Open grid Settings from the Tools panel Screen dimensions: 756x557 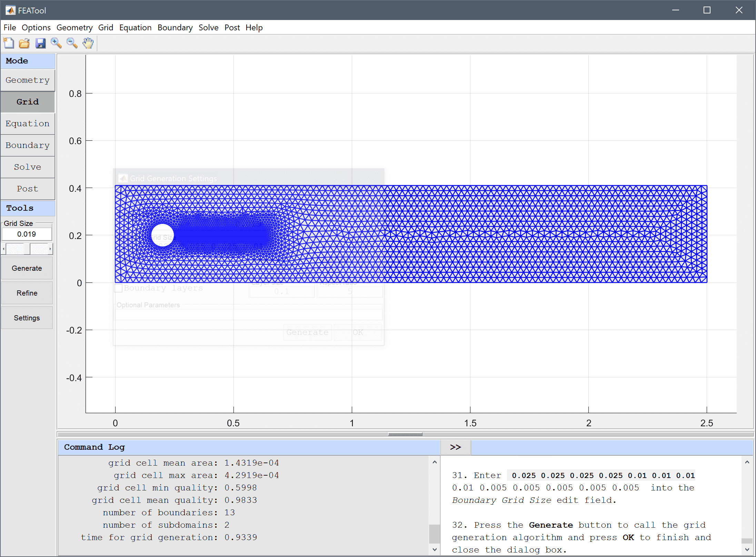pos(27,318)
